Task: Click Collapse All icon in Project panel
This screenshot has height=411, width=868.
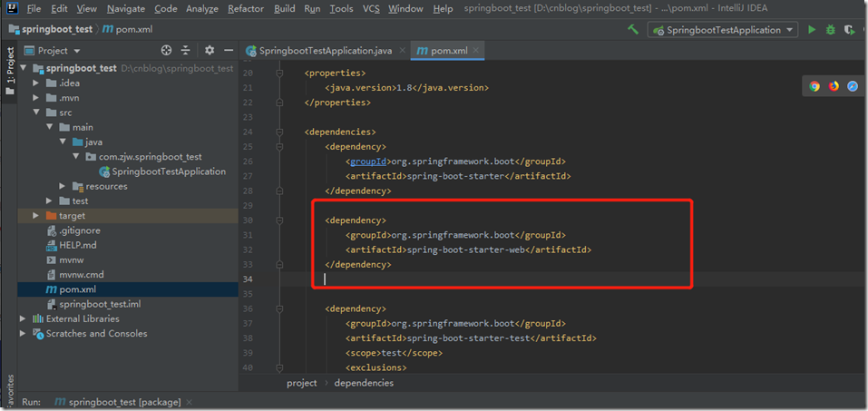Action: [x=185, y=51]
